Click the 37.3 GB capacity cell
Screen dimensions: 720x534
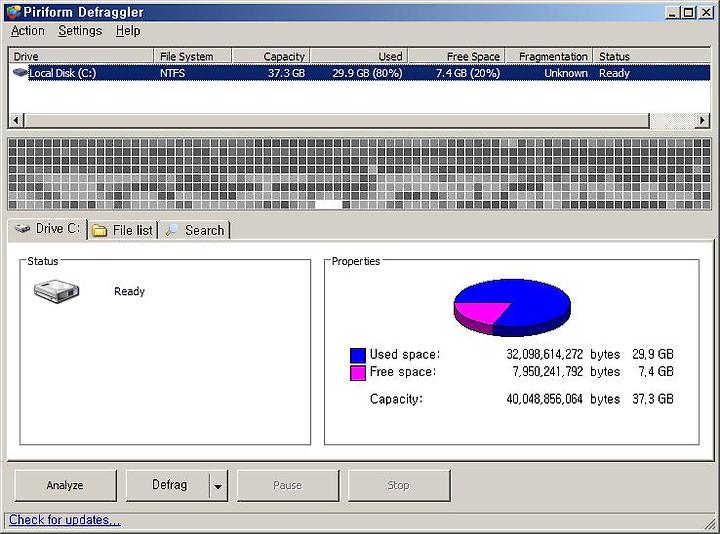pos(287,73)
